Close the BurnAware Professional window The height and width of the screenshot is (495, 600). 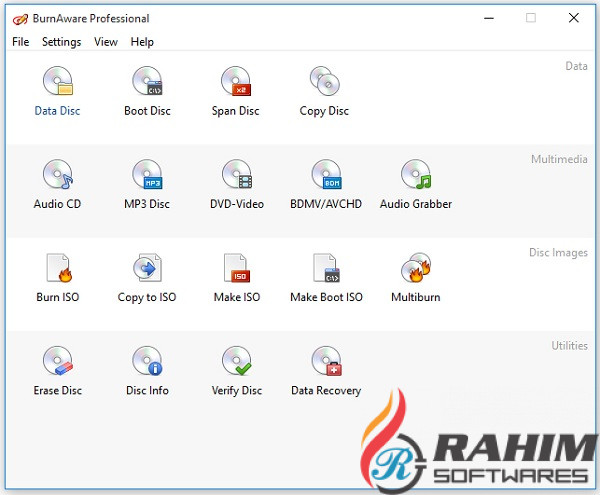(x=574, y=18)
